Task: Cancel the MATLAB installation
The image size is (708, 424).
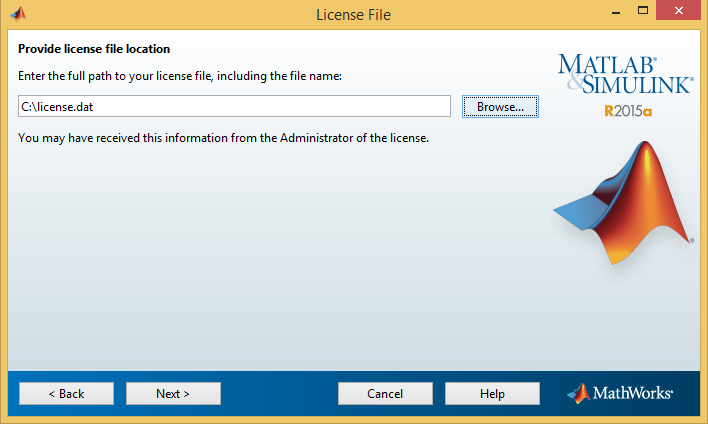Action: tap(385, 394)
